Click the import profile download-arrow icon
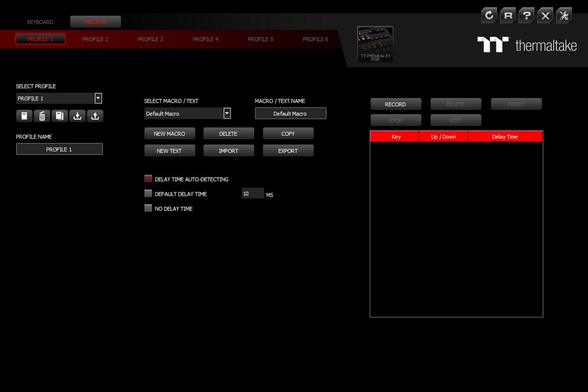This screenshot has width=588, height=392. pyautogui.click(x=77, y=116)
